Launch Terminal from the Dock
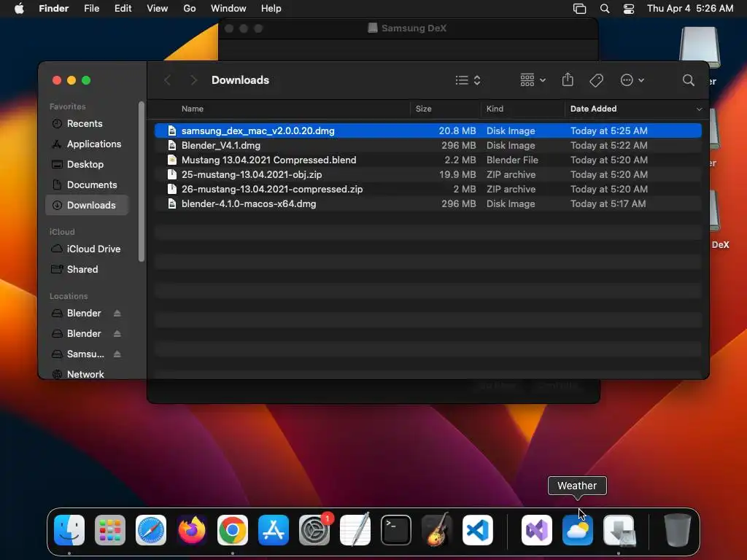 (396, 530)
